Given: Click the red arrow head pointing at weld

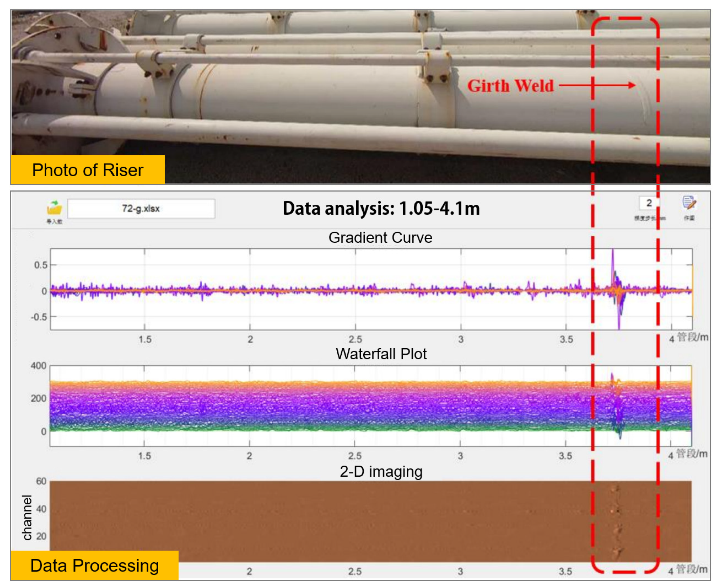Looking at the screenshot, I should pyautogui.click(x=632, y=85).
